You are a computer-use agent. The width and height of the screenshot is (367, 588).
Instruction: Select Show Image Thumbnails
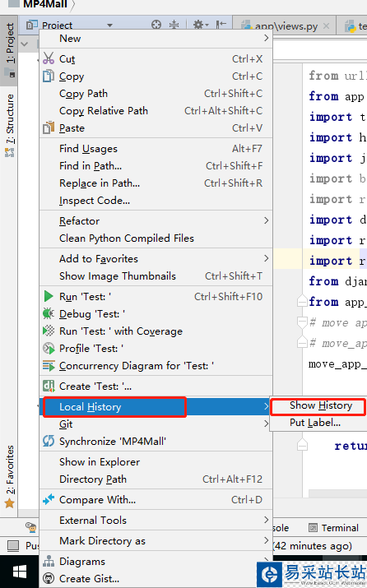(156, 276)
